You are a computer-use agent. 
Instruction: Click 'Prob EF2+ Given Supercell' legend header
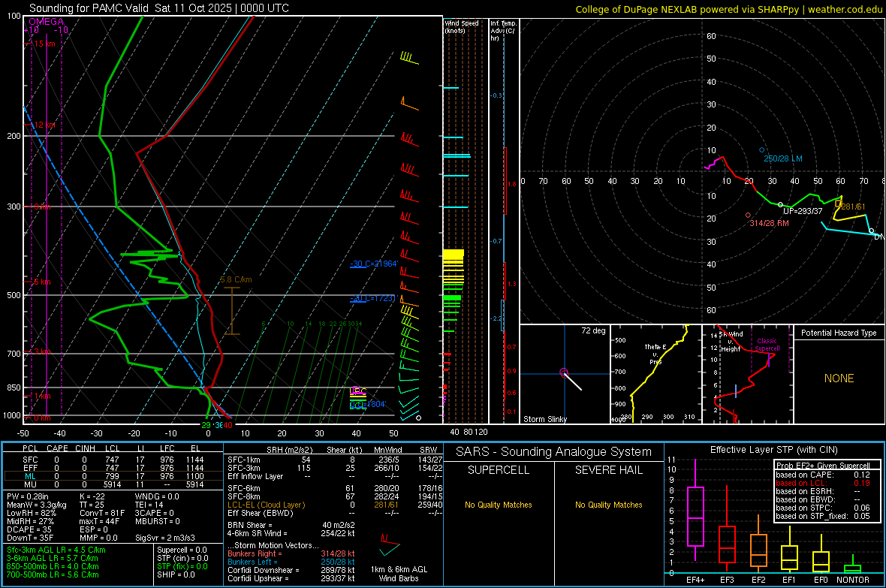[823, 466]
